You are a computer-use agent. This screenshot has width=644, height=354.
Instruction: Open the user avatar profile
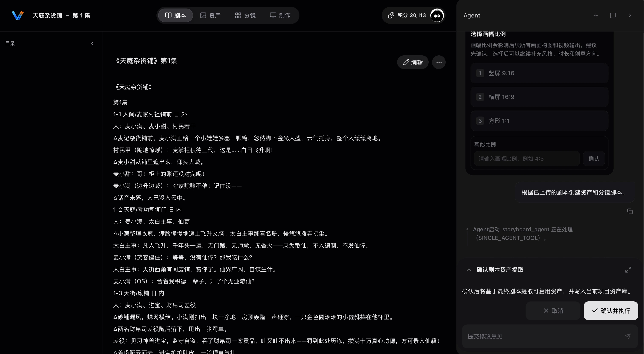(437, 16)
